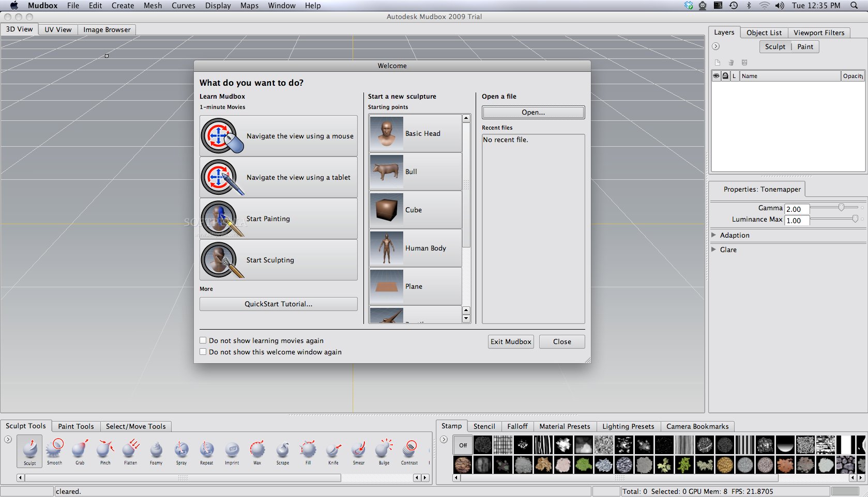
Task: Click the delete layer trash icon
Action: coord(731,63)
